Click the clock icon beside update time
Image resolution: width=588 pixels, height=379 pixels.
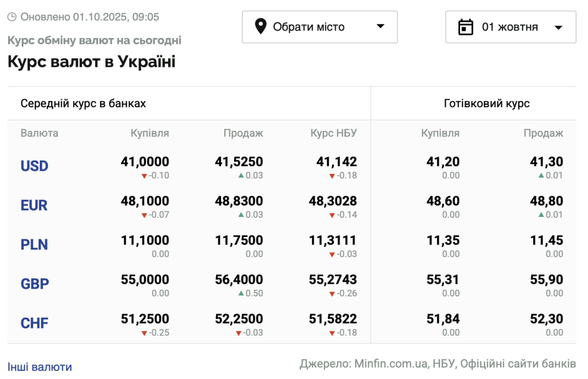click(12, 17)
